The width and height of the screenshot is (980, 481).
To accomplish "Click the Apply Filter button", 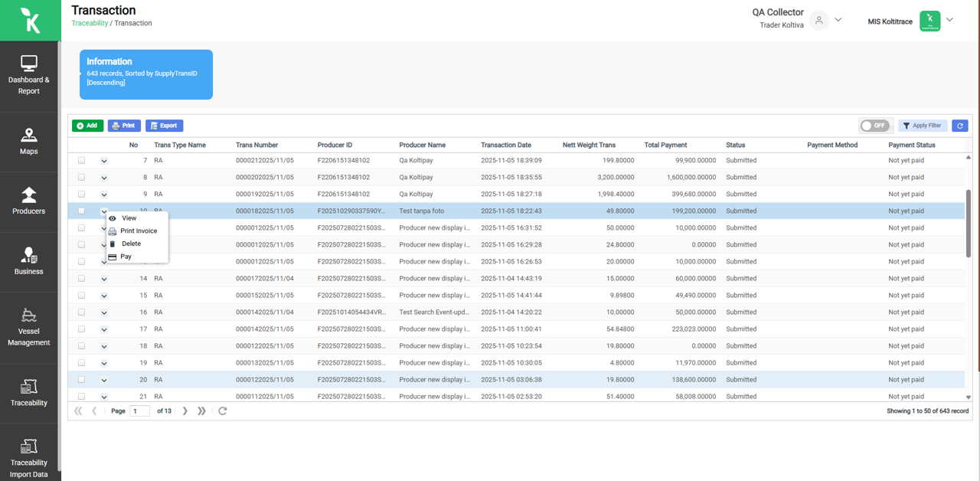I will (923, 126).
